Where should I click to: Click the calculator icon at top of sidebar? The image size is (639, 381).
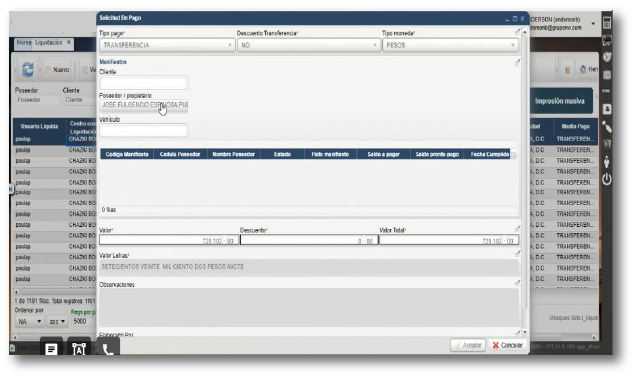(607, 23)
